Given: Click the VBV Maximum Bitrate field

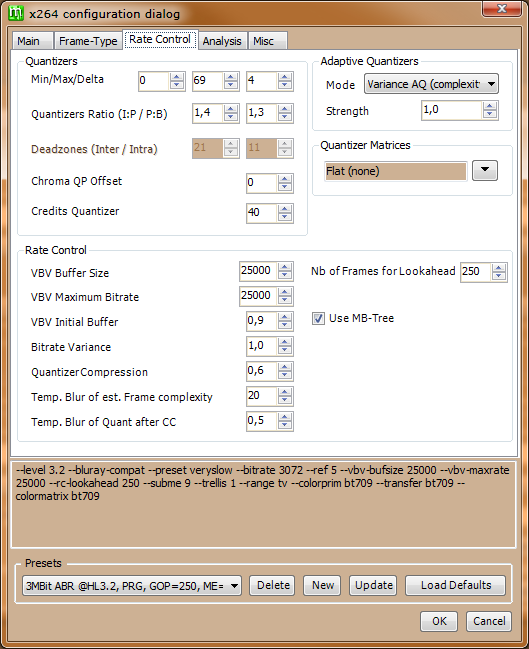Looking at the screenshot, I should pos(259,296).
